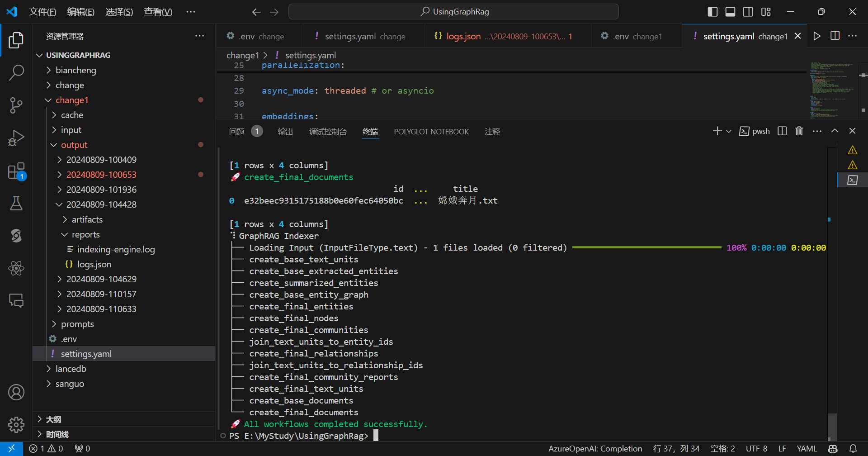Toggle the secondary side bar
This screenshot has width=868, height=456.
pyautogui.click(x=748, y=12)
